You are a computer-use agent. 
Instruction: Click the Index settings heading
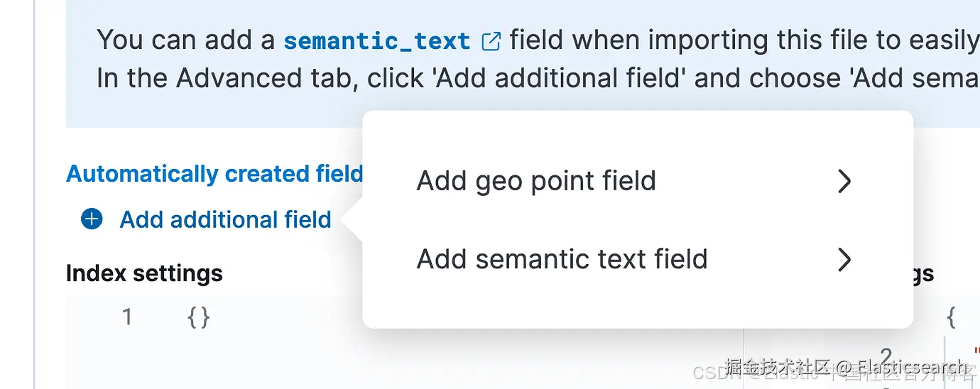pyautogui.click(x=144, y=273)
